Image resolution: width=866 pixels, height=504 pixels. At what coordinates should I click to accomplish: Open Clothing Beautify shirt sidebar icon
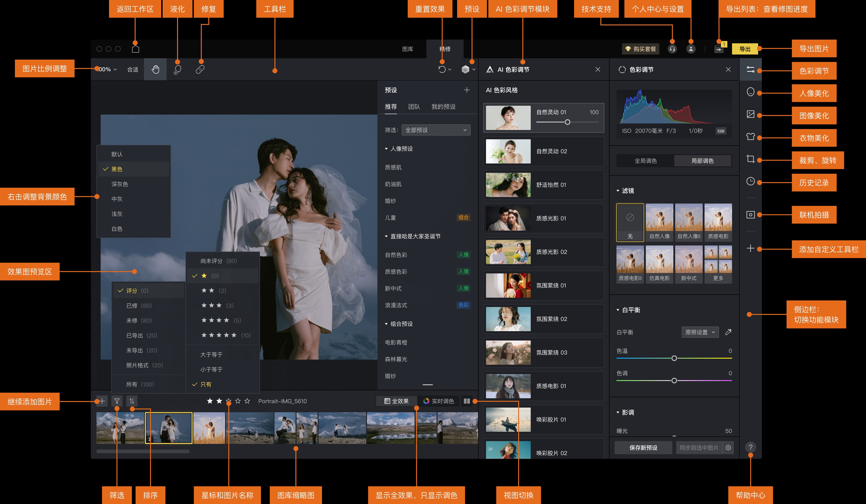point(750,137)
